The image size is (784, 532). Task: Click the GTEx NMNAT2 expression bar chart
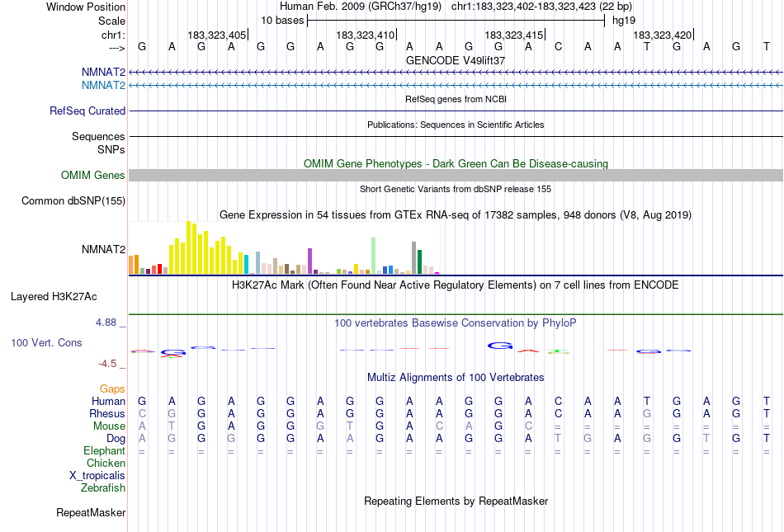pos(284,248)
